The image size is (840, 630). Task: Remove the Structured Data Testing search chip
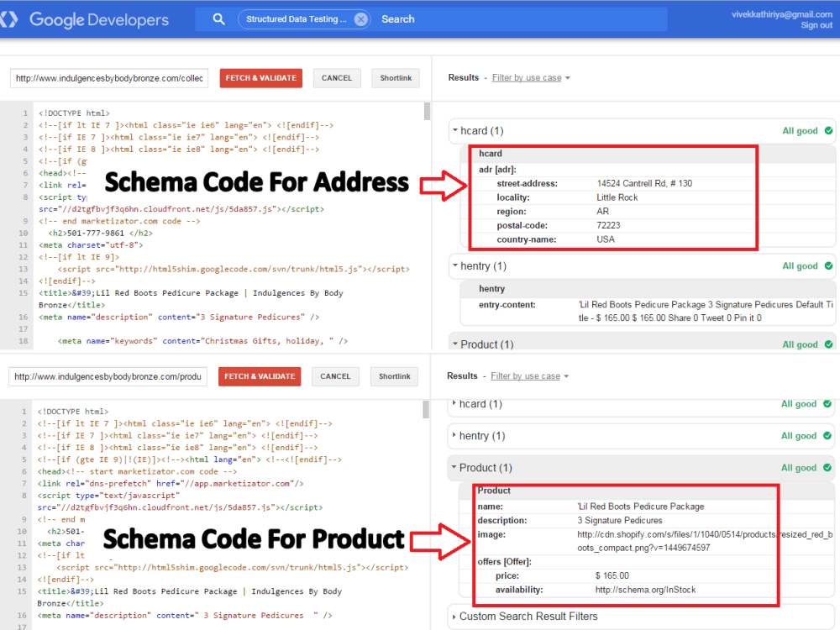pyautogui.click(x=361, y=19)
